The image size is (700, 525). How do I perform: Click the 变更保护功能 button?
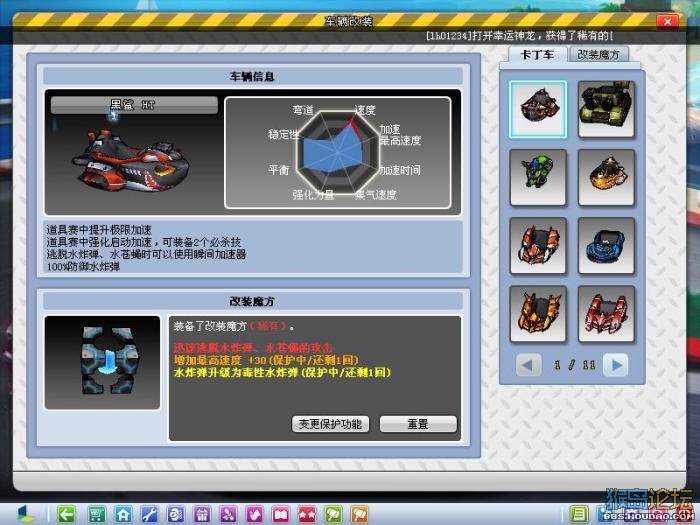click(330, 424)
